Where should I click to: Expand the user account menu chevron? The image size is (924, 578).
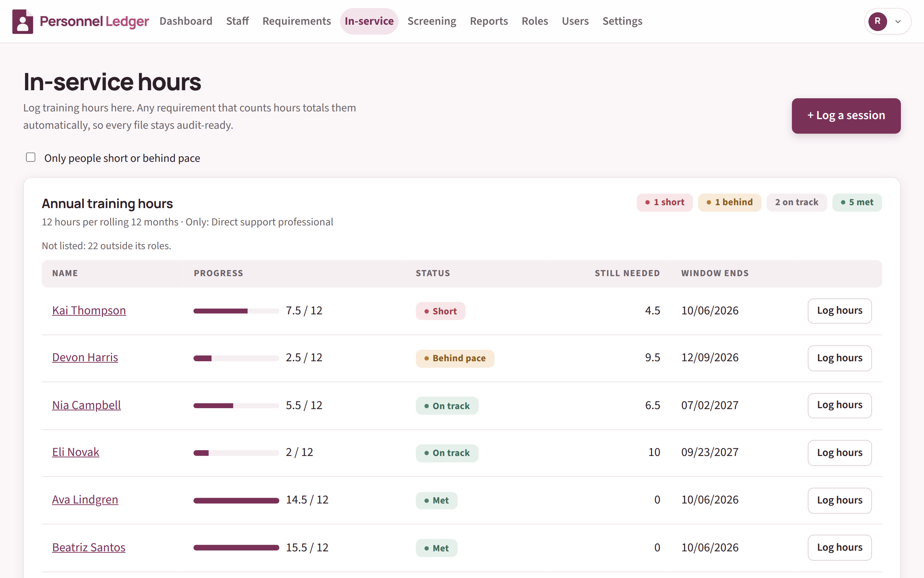(898, 22)
